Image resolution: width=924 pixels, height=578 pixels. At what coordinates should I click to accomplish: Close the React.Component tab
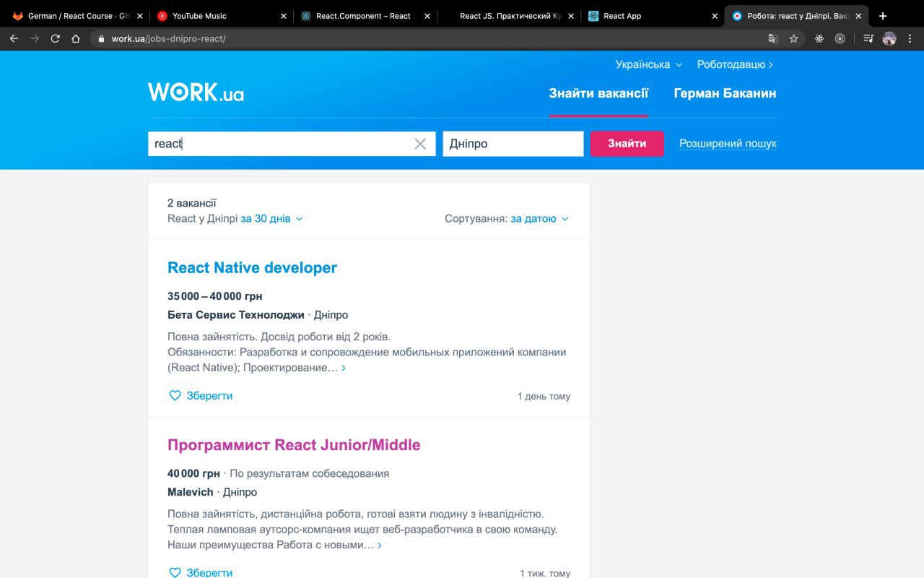tap(427, 16)
